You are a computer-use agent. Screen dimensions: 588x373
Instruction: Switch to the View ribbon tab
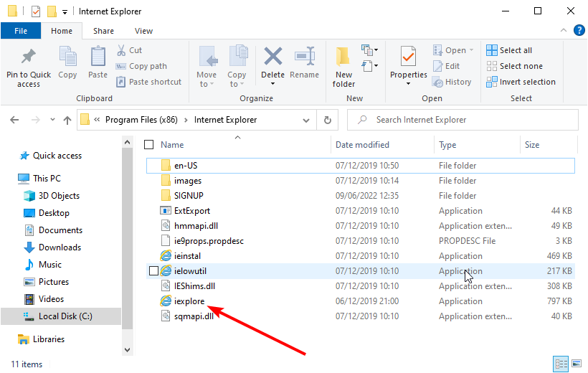pyautogui.click(x=143, y=31)
